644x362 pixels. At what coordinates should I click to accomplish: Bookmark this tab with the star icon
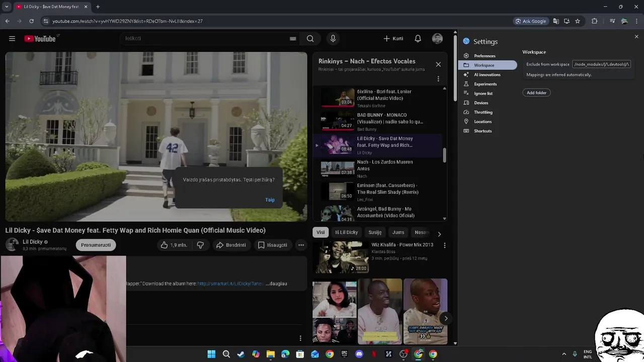578,21
